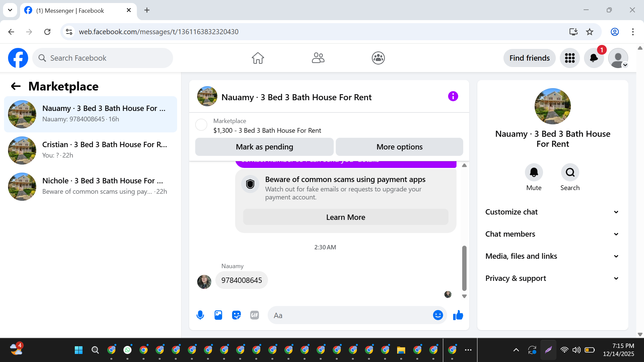Viewport: 644px width, 362px height.
Task: Open the Cristian 3 Bed 3 Bath conversation
Action: [x=91, y=150]
